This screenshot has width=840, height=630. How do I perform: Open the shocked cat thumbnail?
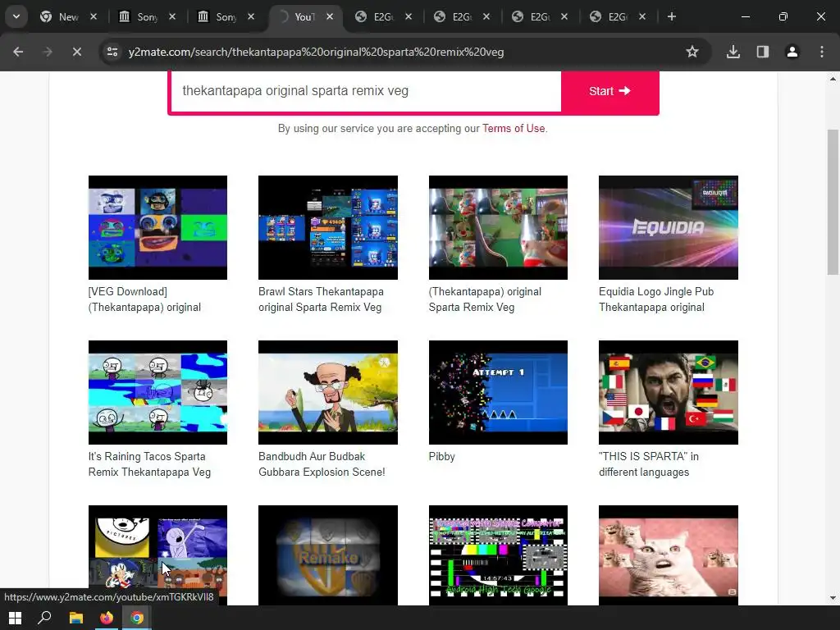point(669,555)
